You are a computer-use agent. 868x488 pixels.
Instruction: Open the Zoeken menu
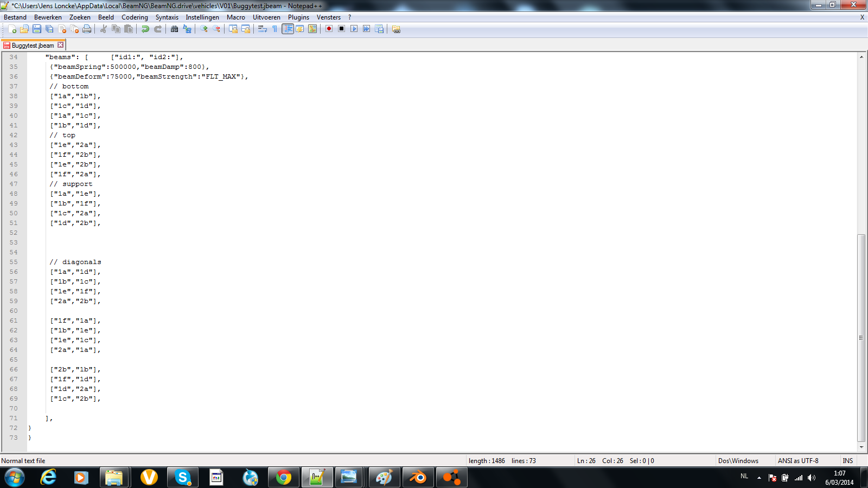click(x=80, y=17)
